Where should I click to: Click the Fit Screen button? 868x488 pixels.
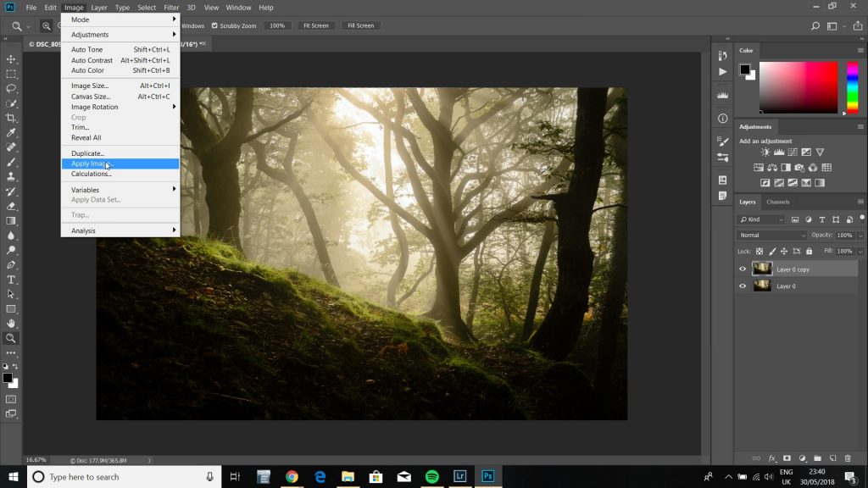(x=315, y=25)
